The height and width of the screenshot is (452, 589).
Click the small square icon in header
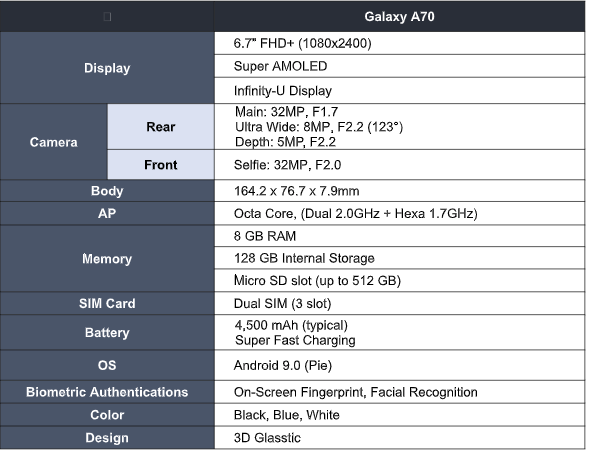[x=107, y=17]
